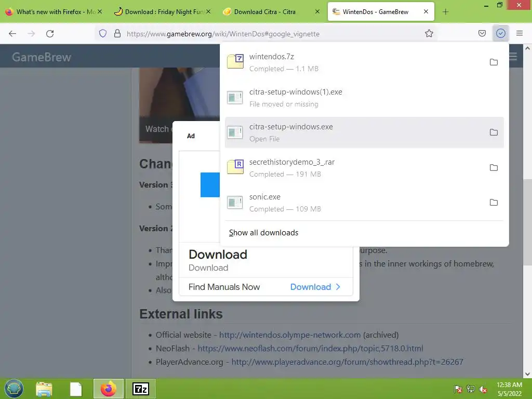Select citra-setup-windows(1).exe download entry name
Image resolution: width=532 pixels, height=399 pixels.
296,92
